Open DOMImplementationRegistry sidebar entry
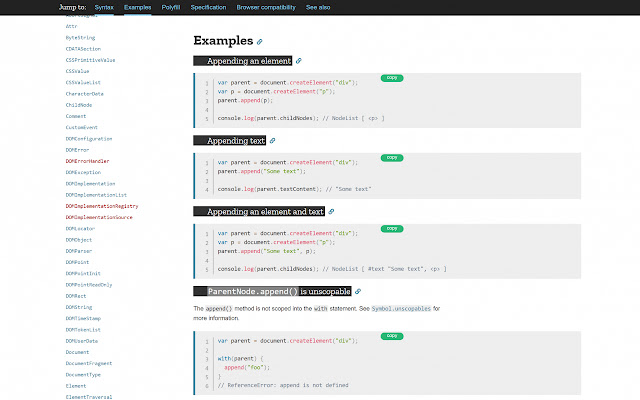 click(102, 205)
